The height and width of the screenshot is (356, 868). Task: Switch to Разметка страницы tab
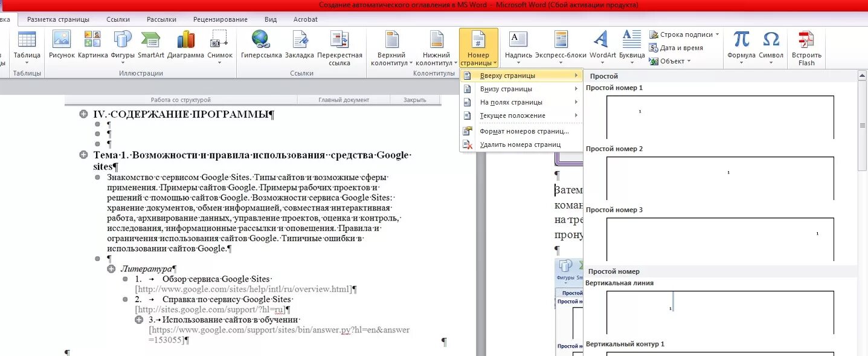[x=58, y=19]
